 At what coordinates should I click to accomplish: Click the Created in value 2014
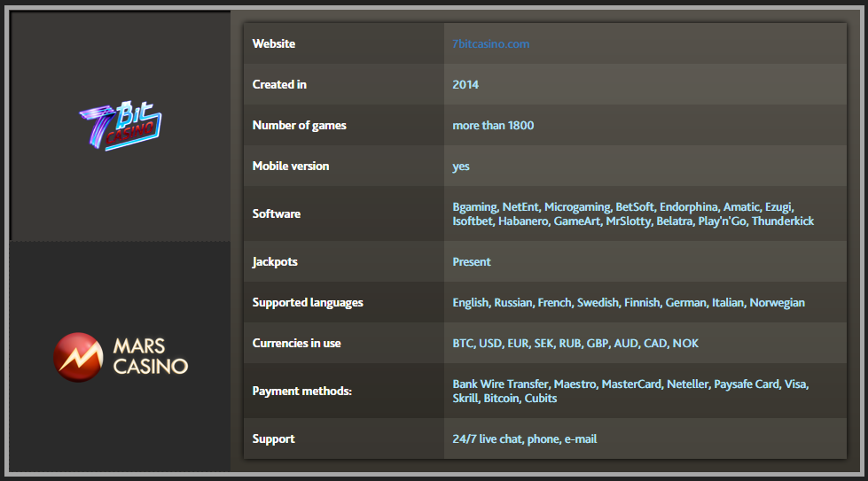(465, 84)
